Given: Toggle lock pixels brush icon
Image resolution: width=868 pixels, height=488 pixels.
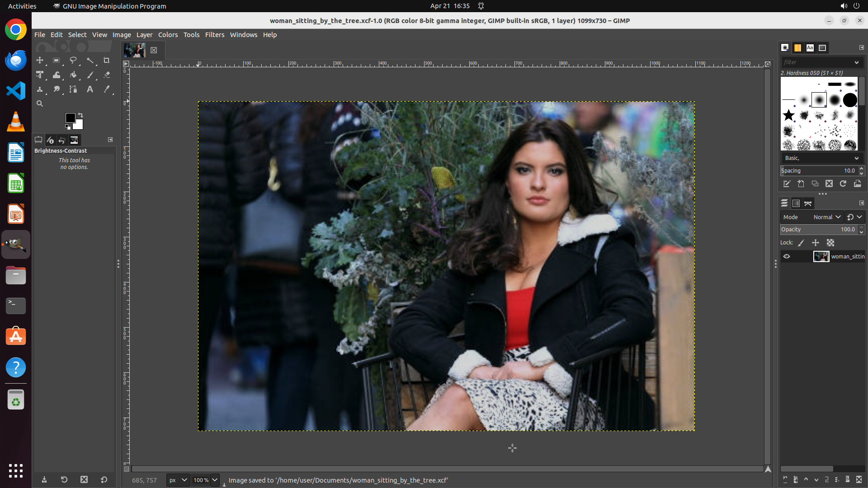Looking at the screenshot, I should tap(801, 243).
